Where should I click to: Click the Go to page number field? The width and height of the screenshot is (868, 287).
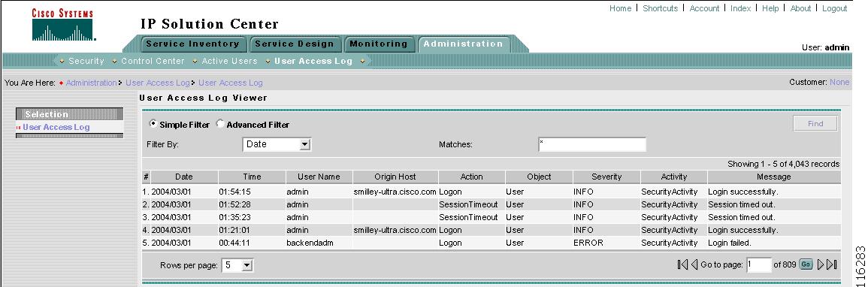(x=758, y=265)
